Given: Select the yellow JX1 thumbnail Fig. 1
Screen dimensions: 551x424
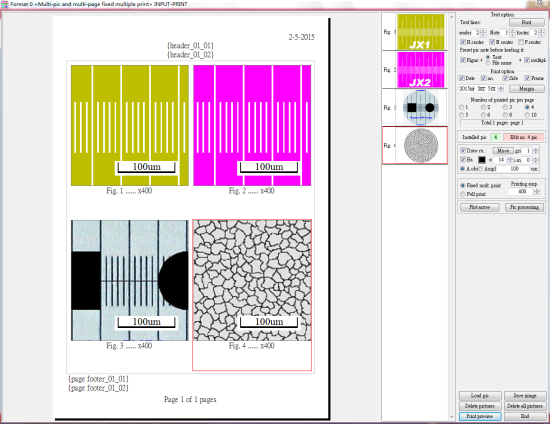Looking at the screenshot, I should (421, 32).
